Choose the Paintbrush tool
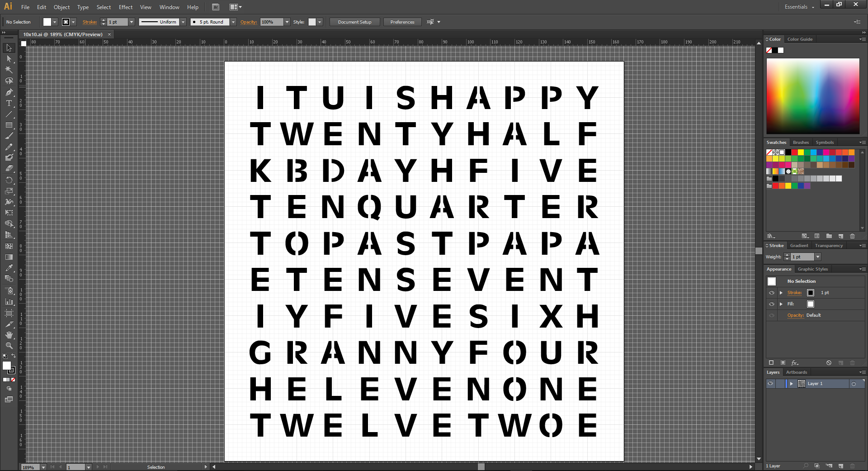The width and height of the screenshot is (868, 471). click(x=9, y=136)
